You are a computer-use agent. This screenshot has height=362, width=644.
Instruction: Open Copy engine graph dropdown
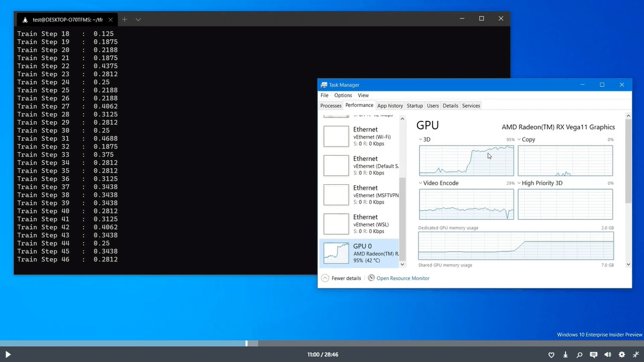coord(519,140)
